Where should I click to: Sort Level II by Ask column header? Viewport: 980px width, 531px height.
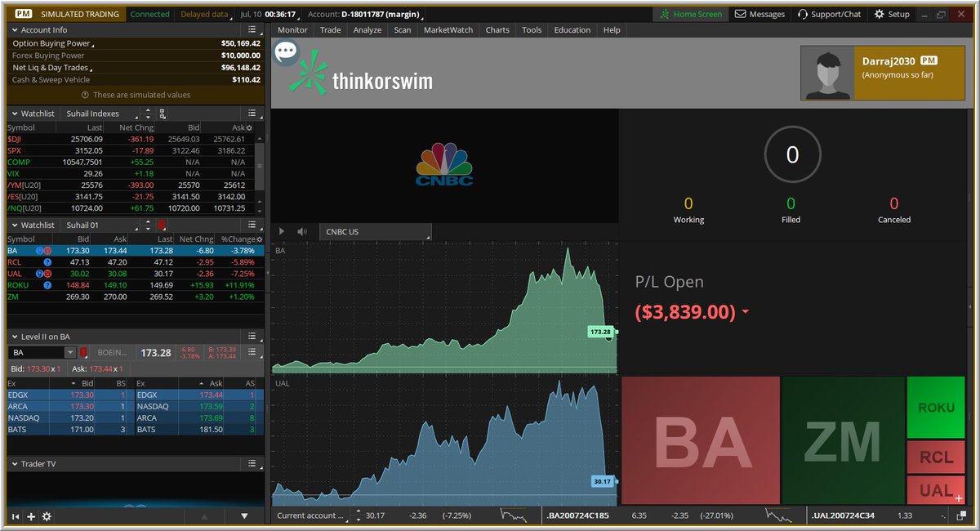[216, 383]
